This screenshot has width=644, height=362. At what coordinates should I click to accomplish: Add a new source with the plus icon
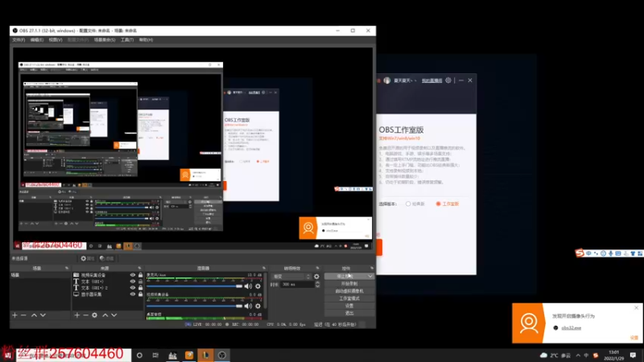click(x=76, y=315)
